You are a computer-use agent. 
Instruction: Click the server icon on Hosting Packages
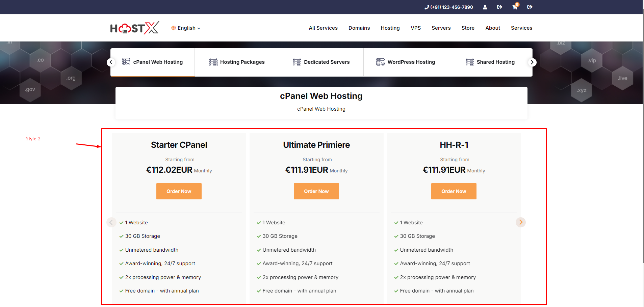[x=213, y=62]
